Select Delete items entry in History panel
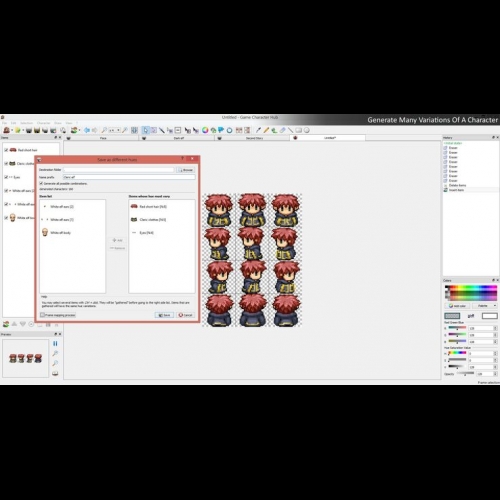 (457, 185)
